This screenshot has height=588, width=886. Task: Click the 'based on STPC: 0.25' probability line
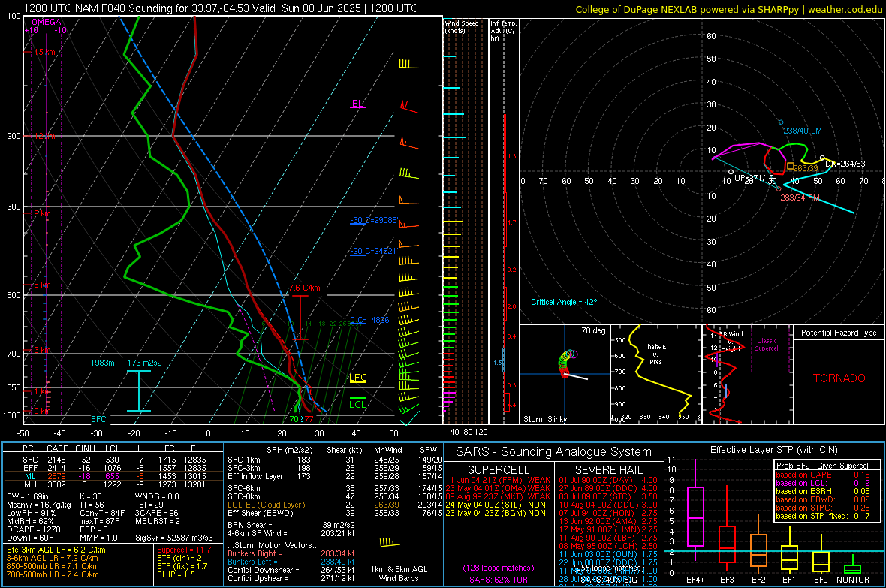tap(823, 508)
